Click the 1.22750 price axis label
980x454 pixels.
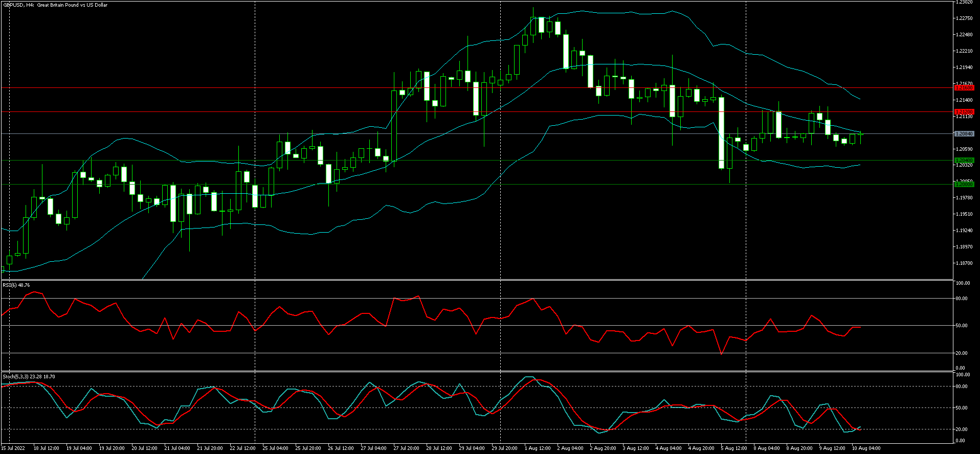coord(964,18)
